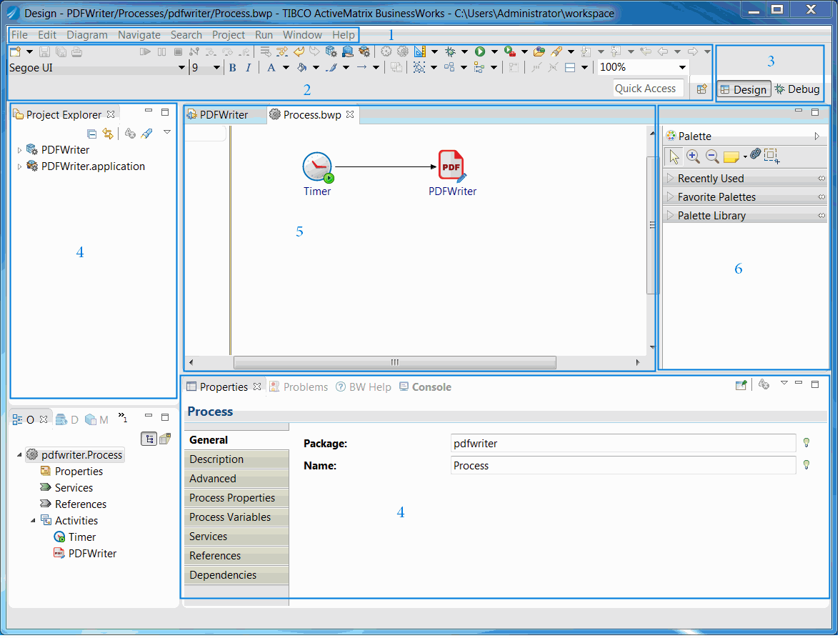The height and width of the screenshot is (638, 840).
Task: Click the canvas horizontal scrollbar thumb
Action: click(x=394, y=362)
